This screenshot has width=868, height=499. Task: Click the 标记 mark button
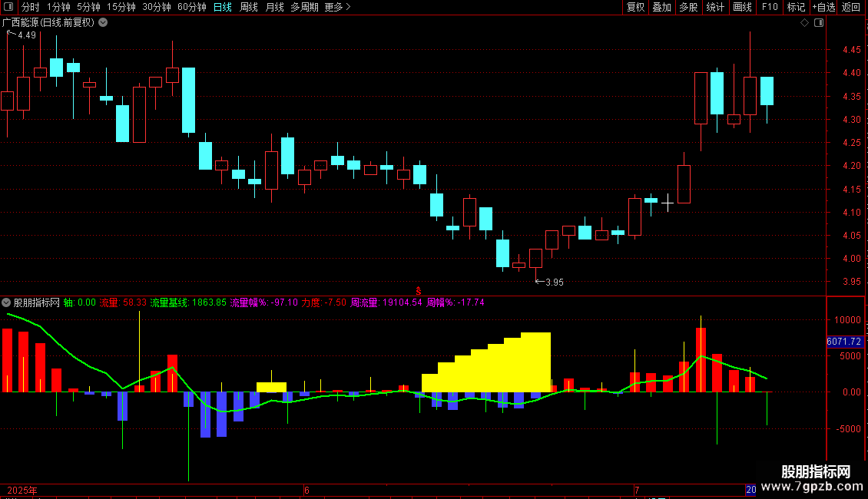click(796, 7)
